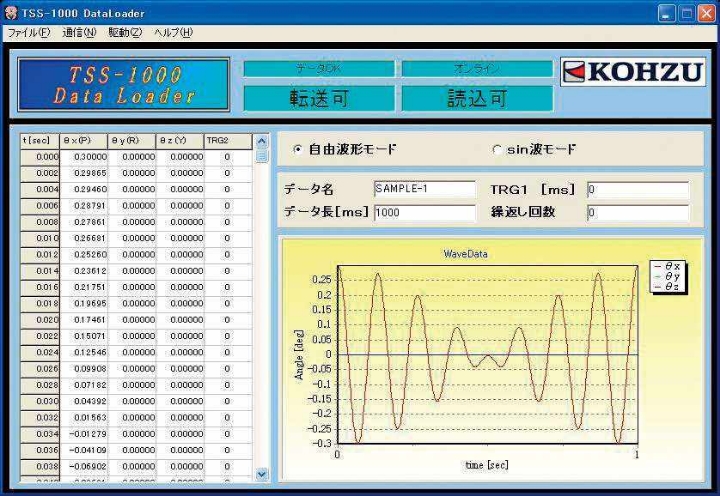This screenshot has height=496, width=720.
Task: Select the θx cell 0.23612
Action: tap(84, 271)
